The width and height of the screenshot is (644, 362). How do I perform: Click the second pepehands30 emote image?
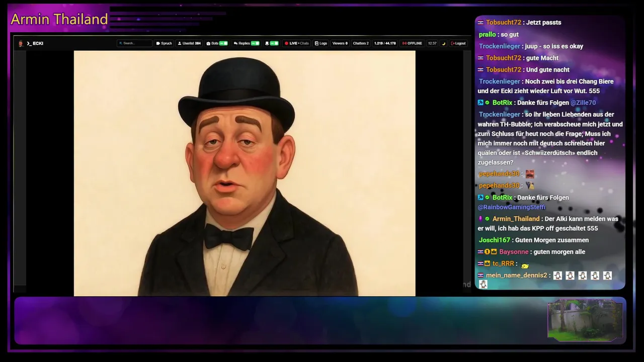[x=529, y=186]
